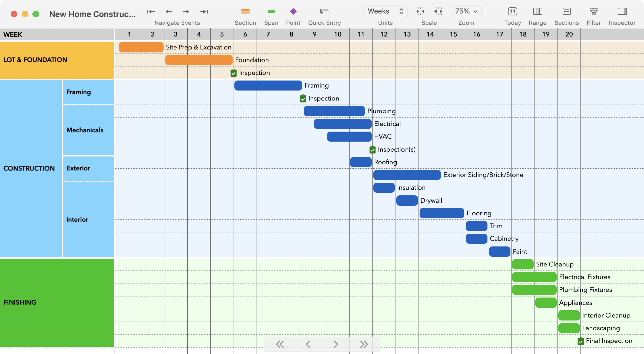The width and height of the screenshot is (644, 354).
Task: Click the double-right page arrow at bottom
Action: point(364,344)
